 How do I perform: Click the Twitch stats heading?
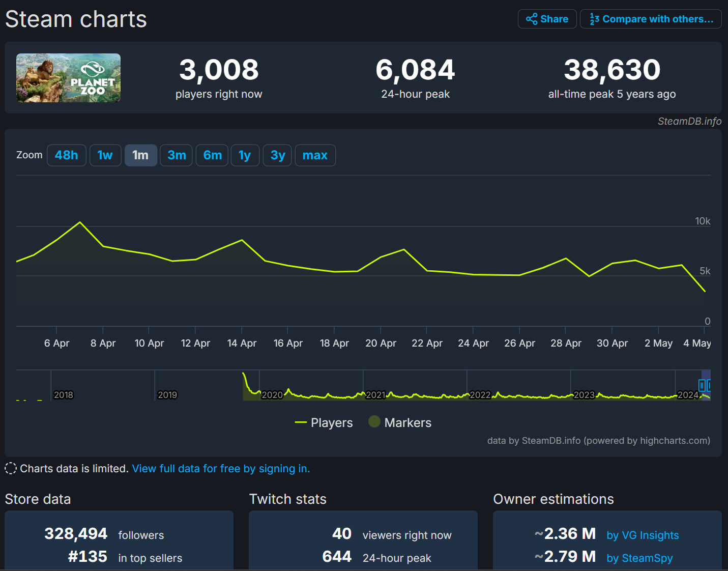pos(287,499)
